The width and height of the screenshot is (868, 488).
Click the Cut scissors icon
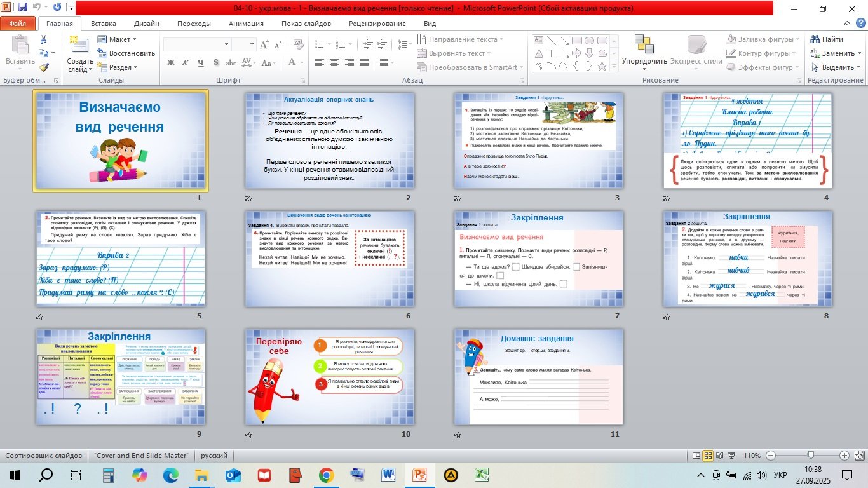[x=43, y=39]
